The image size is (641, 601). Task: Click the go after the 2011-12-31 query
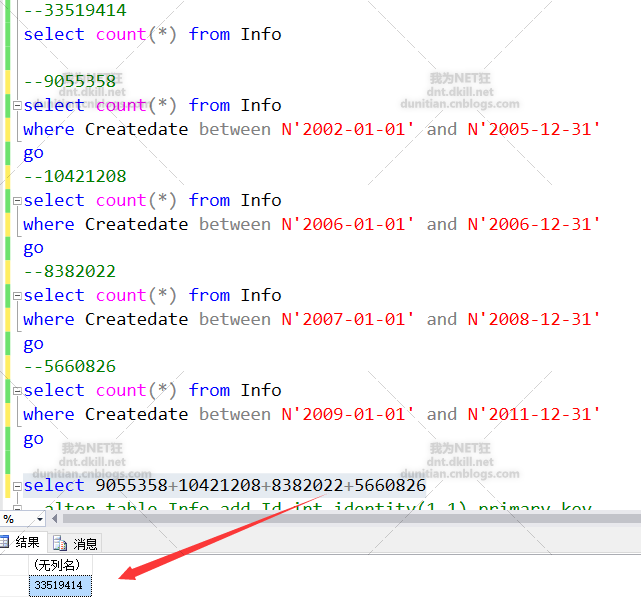(34, 440)
